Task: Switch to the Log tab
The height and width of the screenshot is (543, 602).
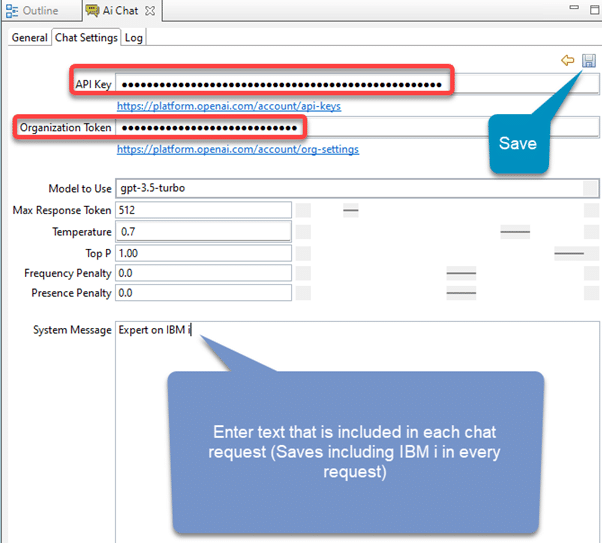Action: tap(133, 37)
